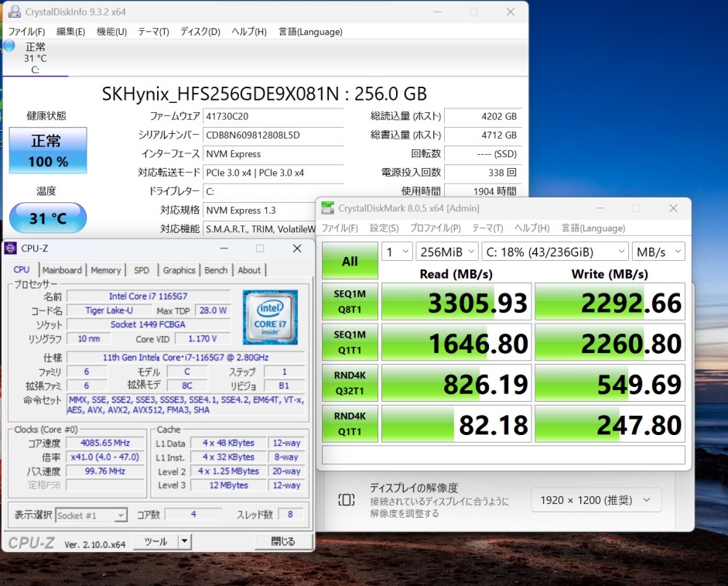Click the core speed value 4085.65 MHz

click(x=105, y=443)
